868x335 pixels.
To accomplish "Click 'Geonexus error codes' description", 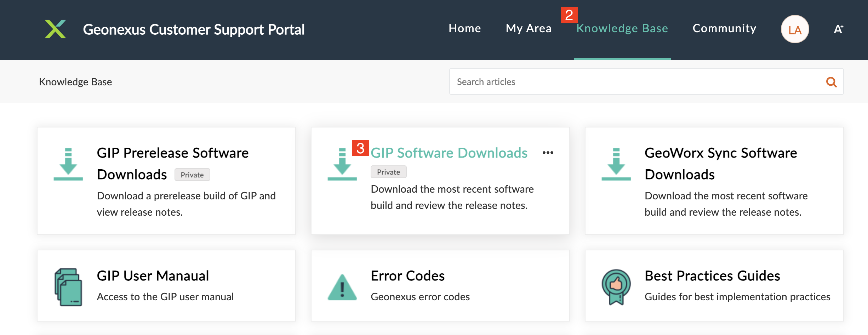I will [x=420, y=297].
